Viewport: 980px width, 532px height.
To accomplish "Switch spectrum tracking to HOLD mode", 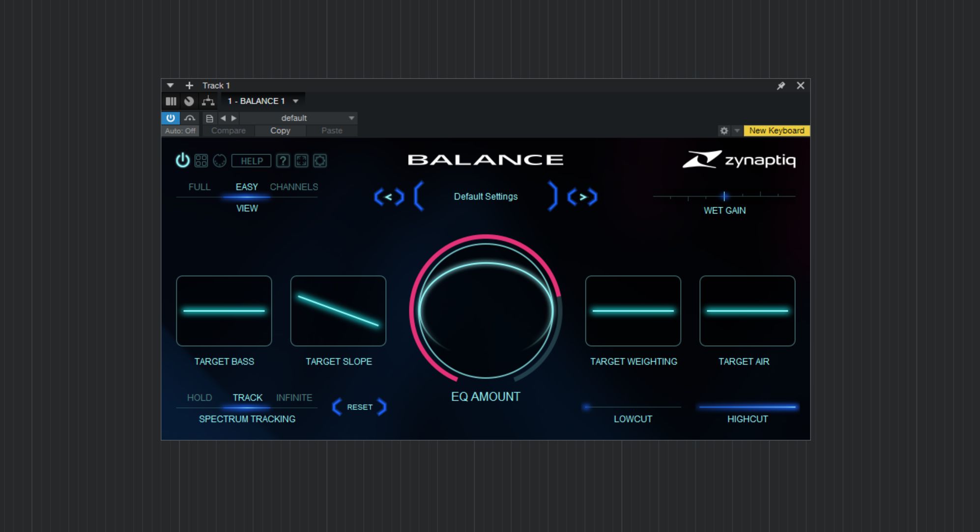I will (x=199, y=398).
